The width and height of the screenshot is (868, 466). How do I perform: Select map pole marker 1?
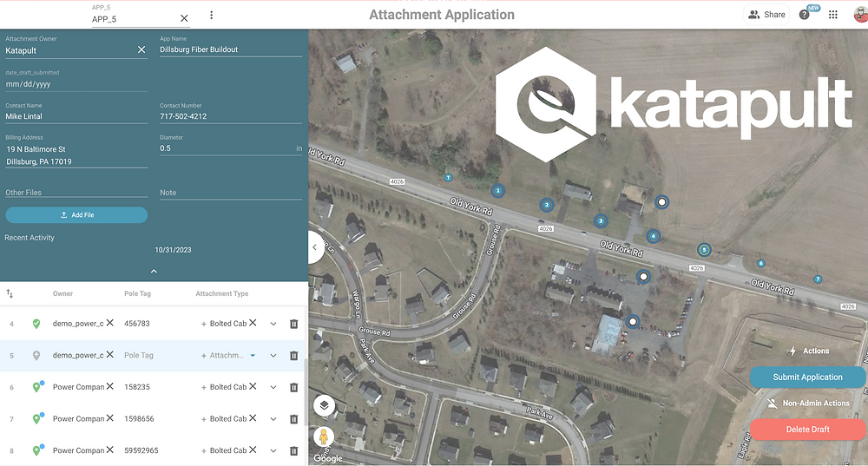[x=497, y=191]
